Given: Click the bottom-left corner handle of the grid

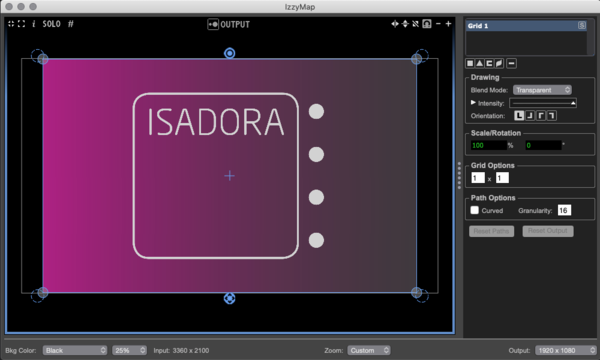Looking at the screenshot, I should (43, 293).
